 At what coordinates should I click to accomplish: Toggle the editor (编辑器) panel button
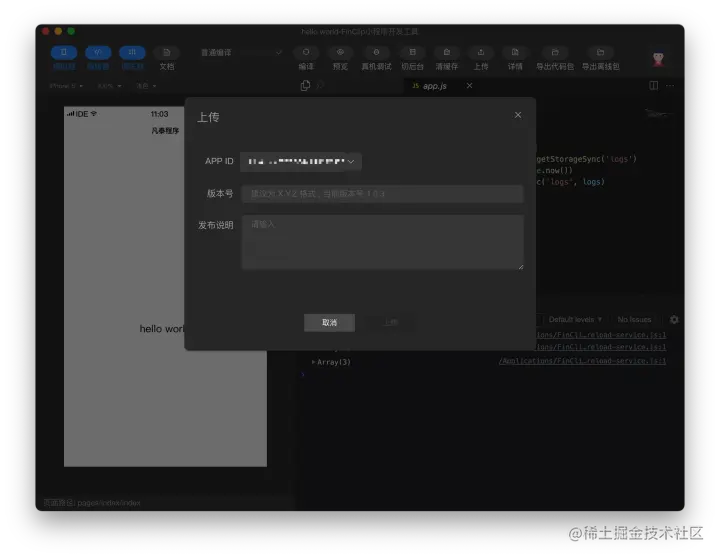point(98,53)
